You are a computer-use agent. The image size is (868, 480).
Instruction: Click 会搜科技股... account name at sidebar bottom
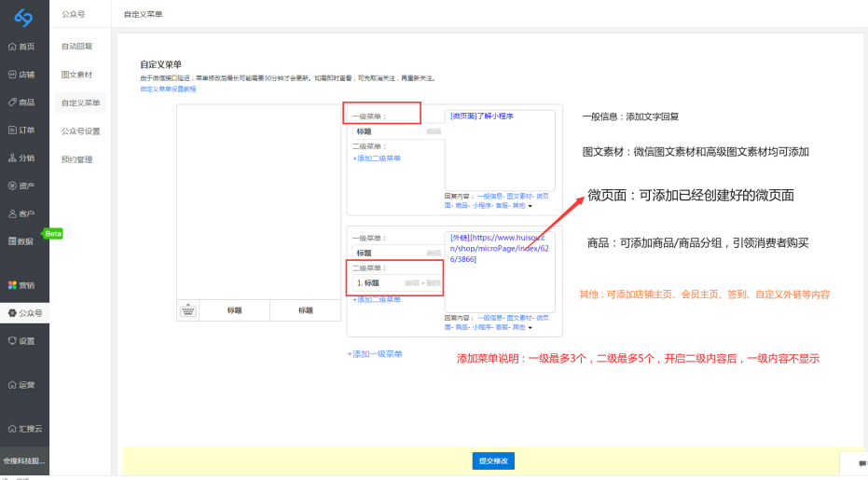point(24,460)
